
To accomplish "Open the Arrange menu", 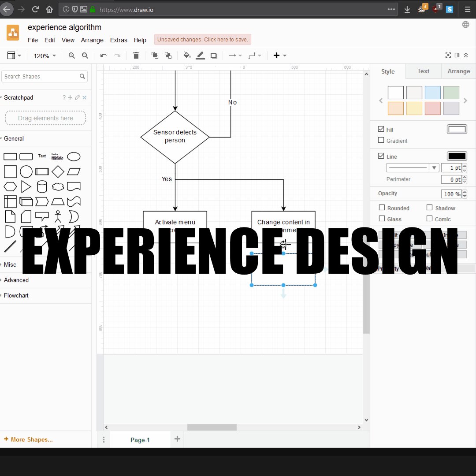I will (x=92, y=40).
